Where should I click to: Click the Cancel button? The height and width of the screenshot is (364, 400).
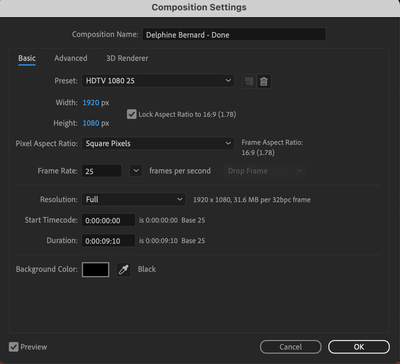coord(291,347)
